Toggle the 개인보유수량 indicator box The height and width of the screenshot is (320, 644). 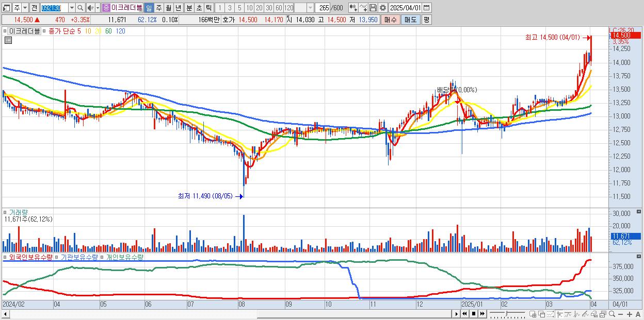click(103, 257)
